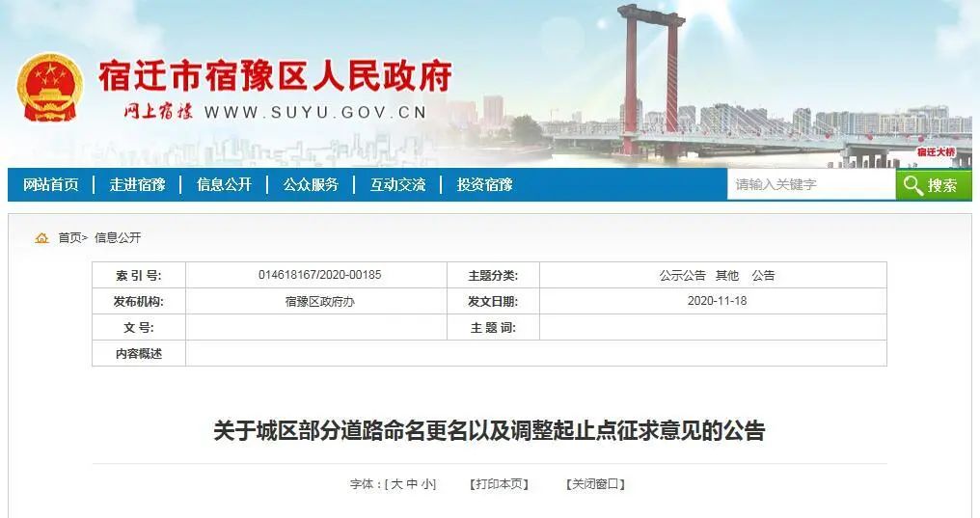
Task: Click the magnifier icon on search button
Action: tap(913, 185)
